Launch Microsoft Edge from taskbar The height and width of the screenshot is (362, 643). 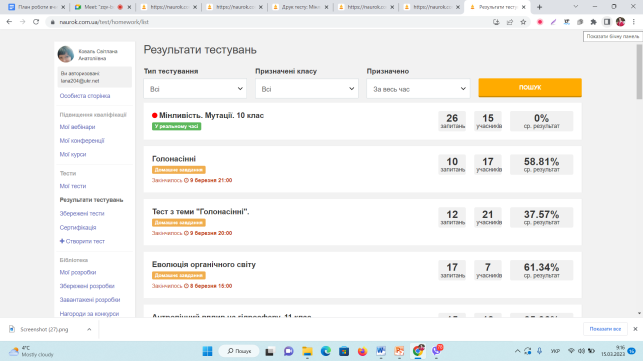point(326,351)
